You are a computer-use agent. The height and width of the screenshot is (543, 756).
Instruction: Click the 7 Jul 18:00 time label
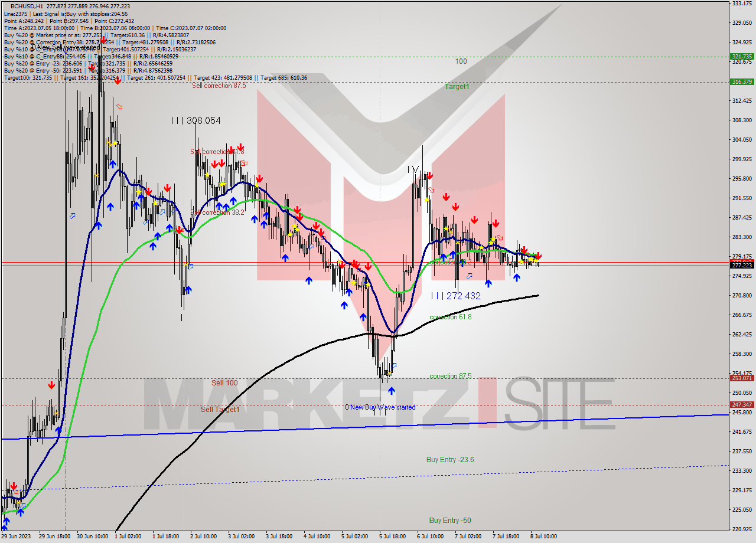pos(506,537)
